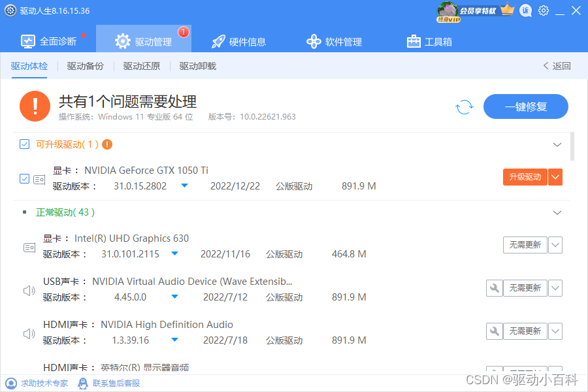This screenshot has height=392, width=588.
Task: Uncheck the NVIDIA GeForce GTX 1050 Ti checkbox
Action: click(24, 179)
